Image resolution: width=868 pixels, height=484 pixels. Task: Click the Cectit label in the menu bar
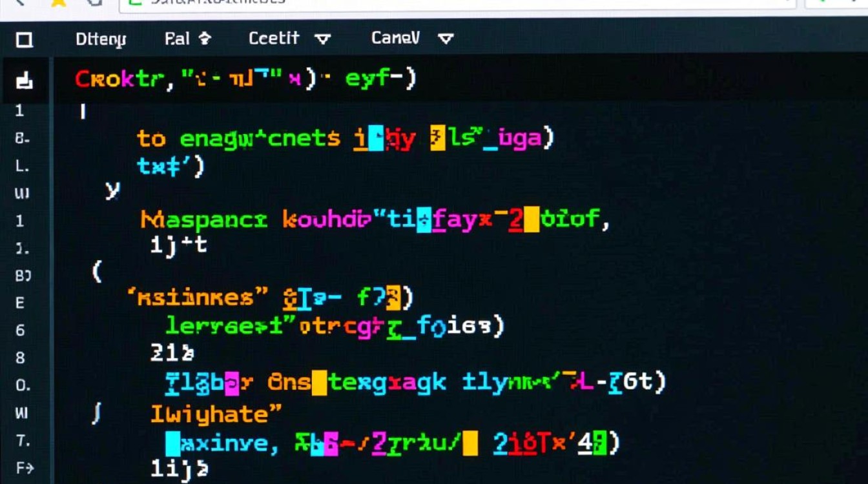(274, 39)
